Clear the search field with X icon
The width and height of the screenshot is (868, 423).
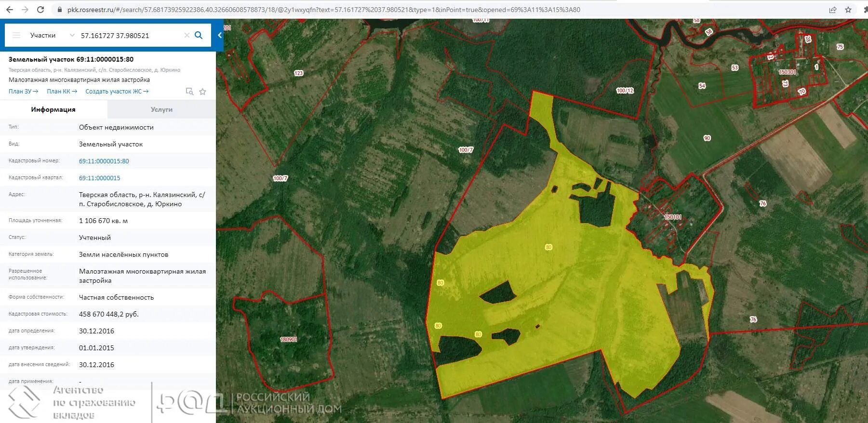pyautogui.click(x=187, y=35)
